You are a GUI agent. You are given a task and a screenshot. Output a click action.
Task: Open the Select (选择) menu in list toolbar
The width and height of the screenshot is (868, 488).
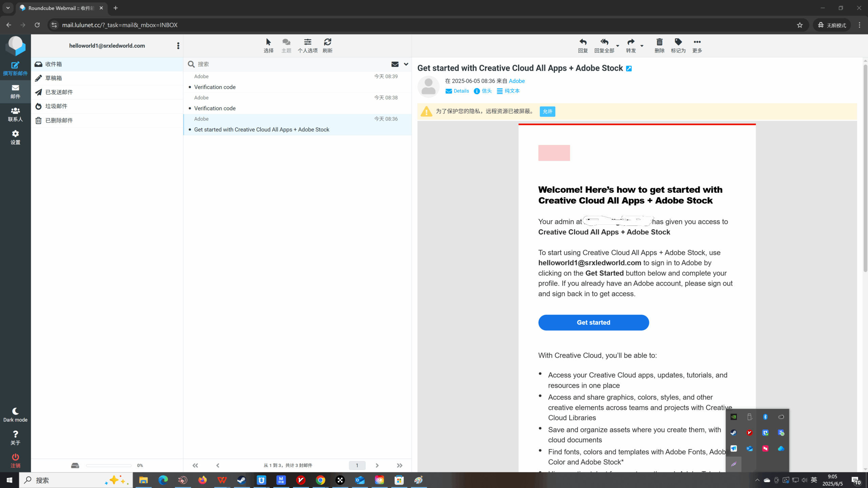tap(269, 45)
